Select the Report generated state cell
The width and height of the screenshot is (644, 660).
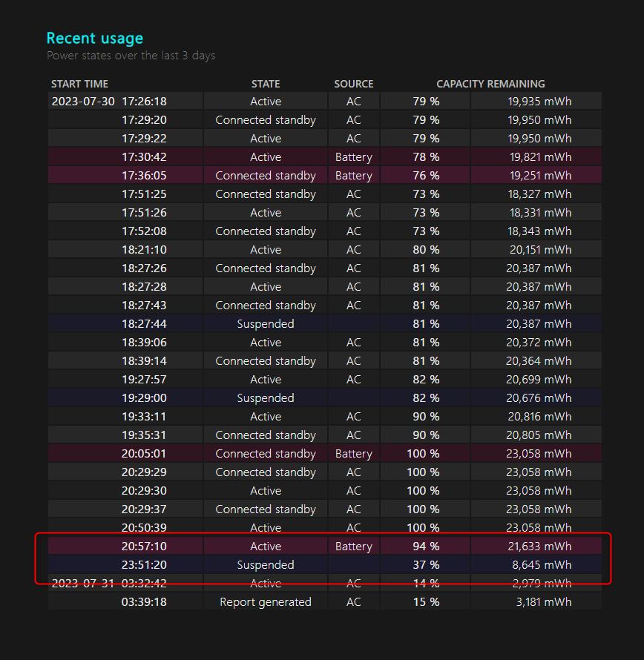coord(266,602)
